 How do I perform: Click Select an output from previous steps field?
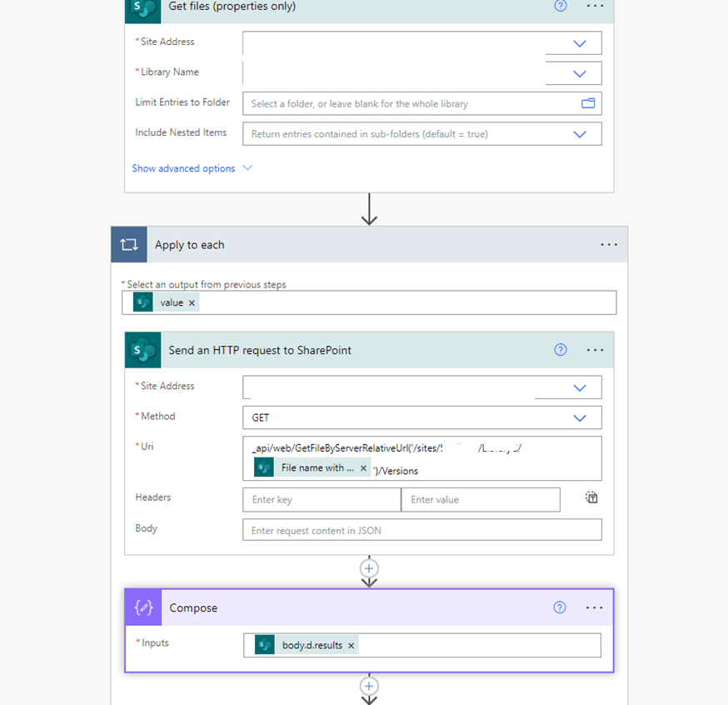[369, 302]
